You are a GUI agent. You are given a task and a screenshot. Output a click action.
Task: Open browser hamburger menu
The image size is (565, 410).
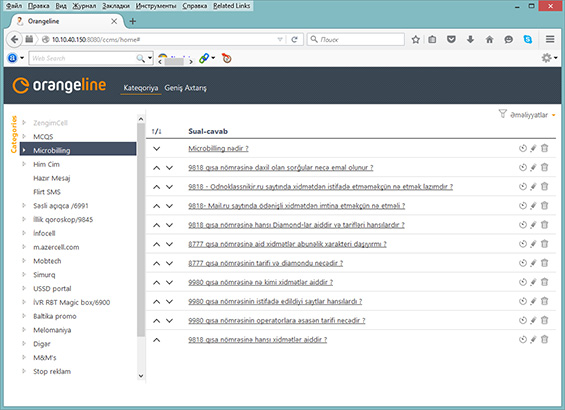click(550, 39)
